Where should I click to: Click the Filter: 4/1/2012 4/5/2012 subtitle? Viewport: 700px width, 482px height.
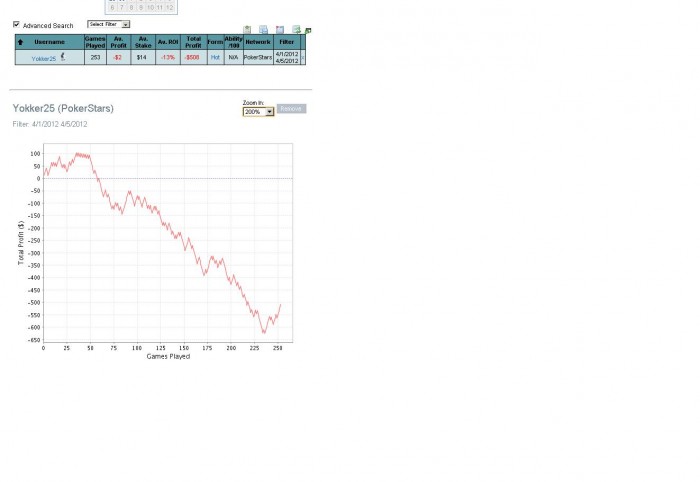pyautogui.click(x=50, y=124)
